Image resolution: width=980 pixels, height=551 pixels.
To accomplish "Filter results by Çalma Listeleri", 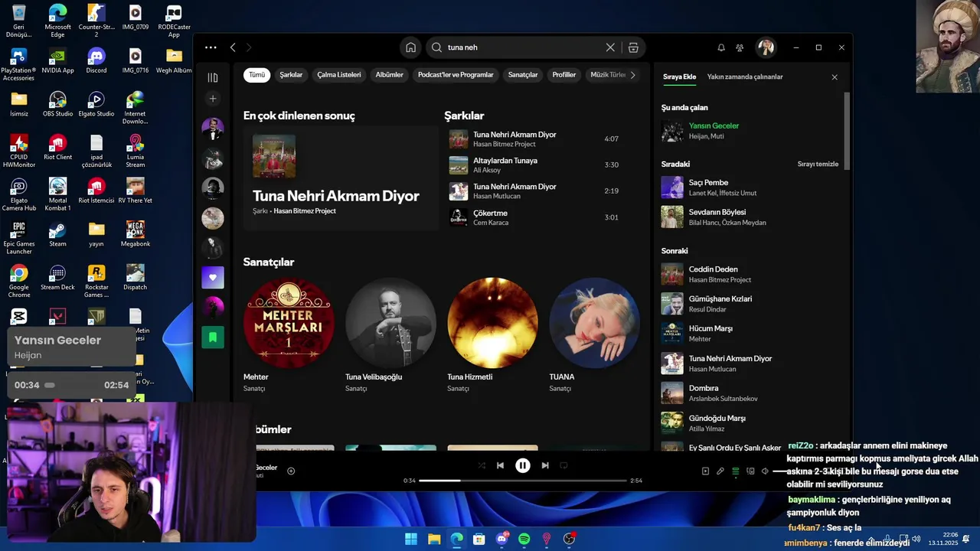I will [339, 75].
